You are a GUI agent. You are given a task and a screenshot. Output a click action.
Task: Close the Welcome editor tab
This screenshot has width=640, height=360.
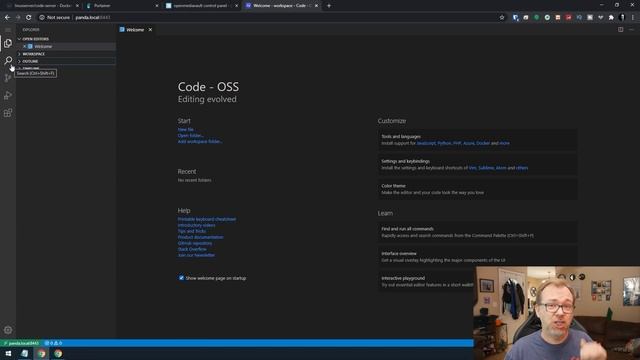tap(150, 30)
